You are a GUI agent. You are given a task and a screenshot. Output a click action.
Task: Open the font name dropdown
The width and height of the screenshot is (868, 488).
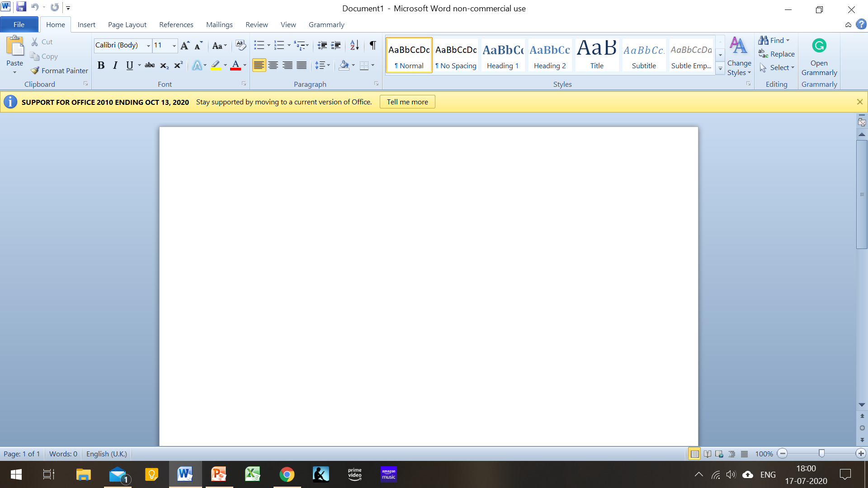tap(148, 45)
